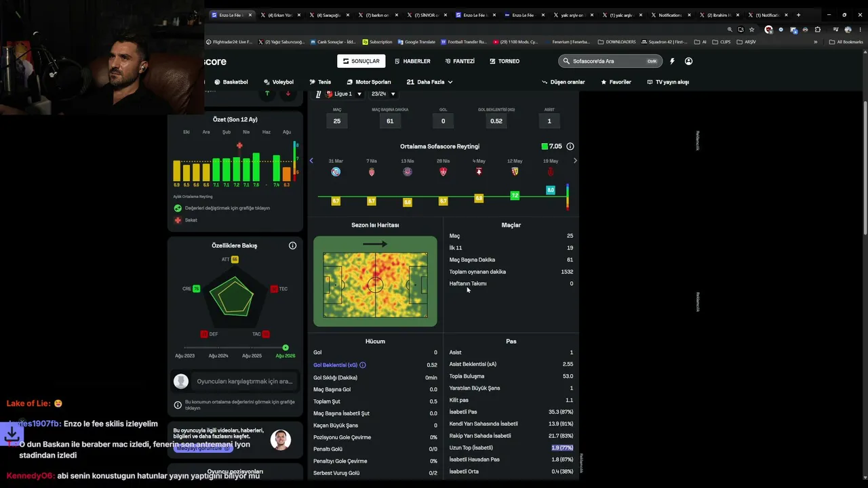Viewport: 868px width, 488px height.
Task: Click the 7.2 rating marker for 12 May
Action: (x=515, y=196)
